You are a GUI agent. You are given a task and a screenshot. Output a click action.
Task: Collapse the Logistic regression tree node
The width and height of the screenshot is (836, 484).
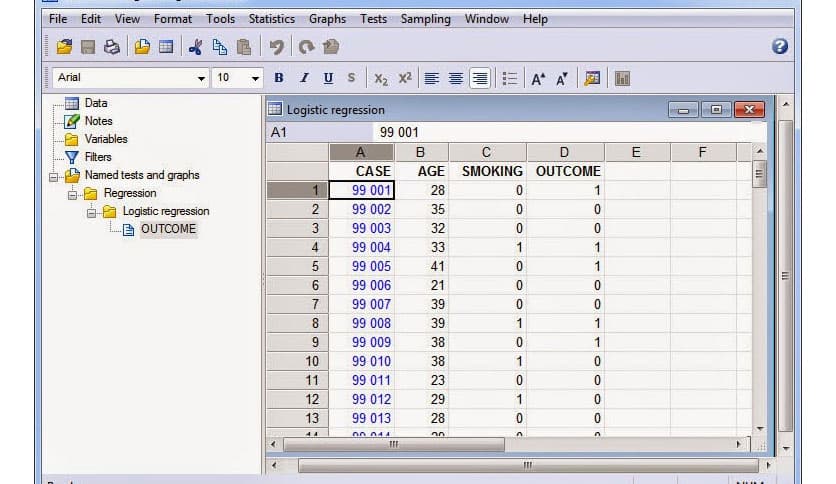click(91, 213)
